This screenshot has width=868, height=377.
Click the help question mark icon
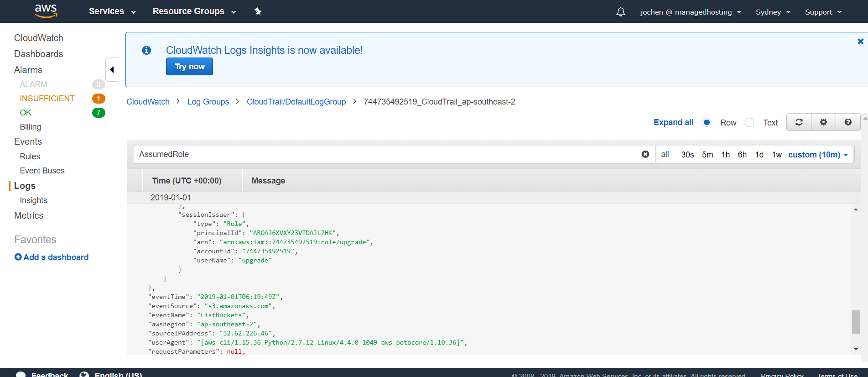(848, 122)
